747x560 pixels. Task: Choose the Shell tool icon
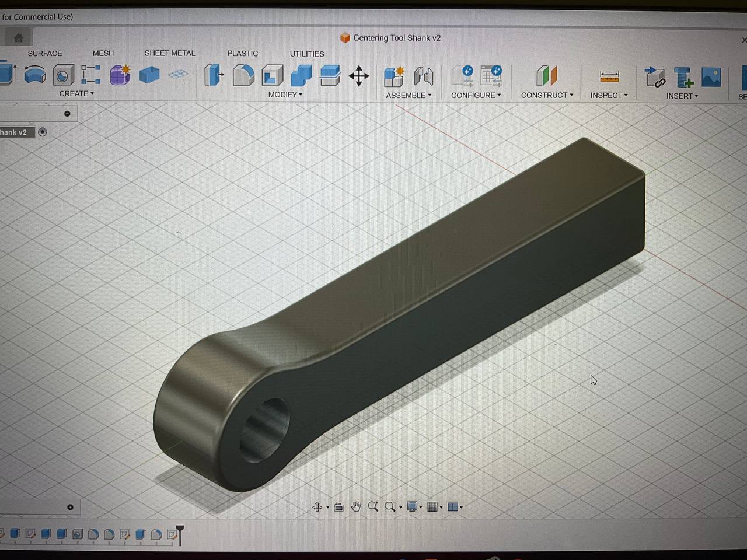pyautogui.click(x=272, y=76)
